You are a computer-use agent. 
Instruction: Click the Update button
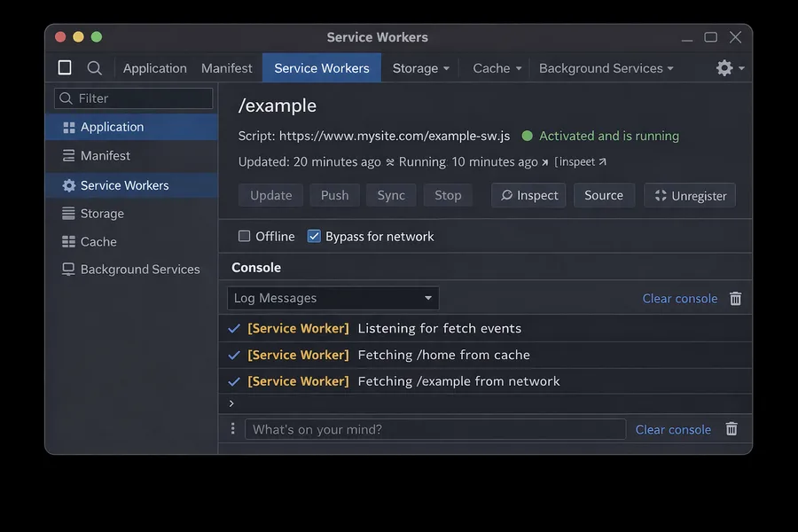[x=270, y=195]
